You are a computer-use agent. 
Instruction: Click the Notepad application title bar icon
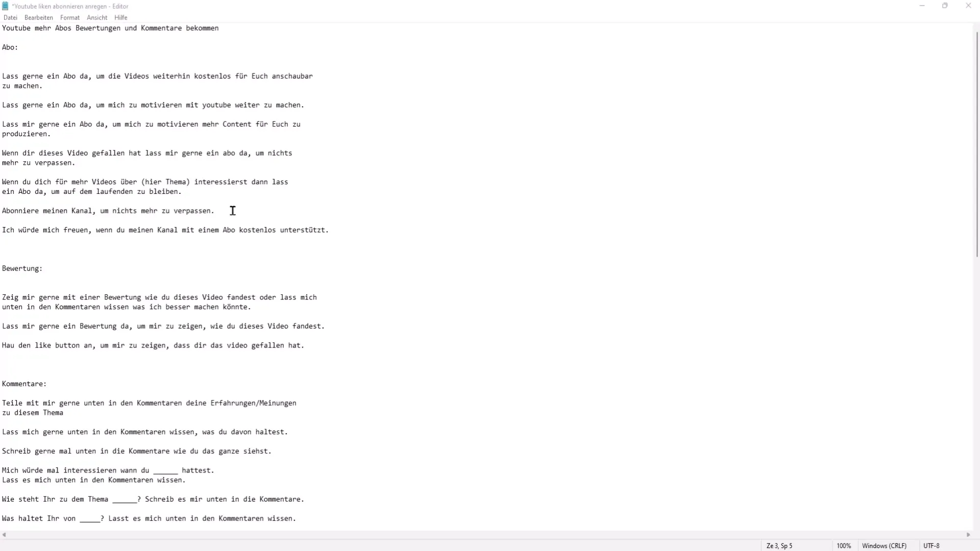pyautogui.click(x=6, y=6)
